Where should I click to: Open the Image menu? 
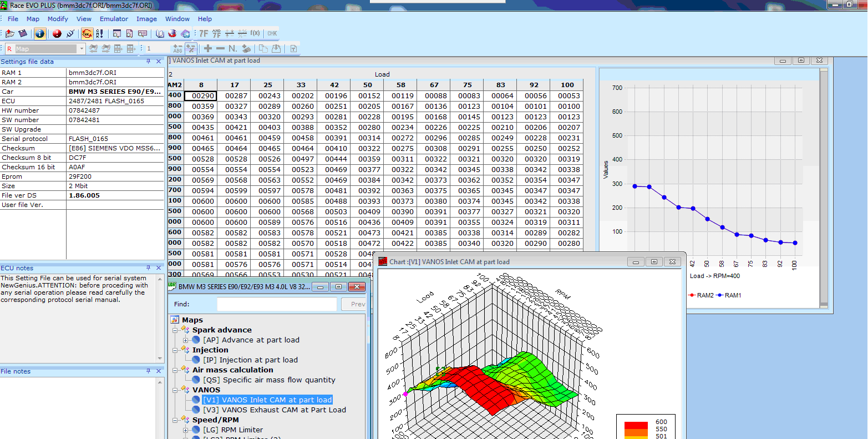coord(147,19)
